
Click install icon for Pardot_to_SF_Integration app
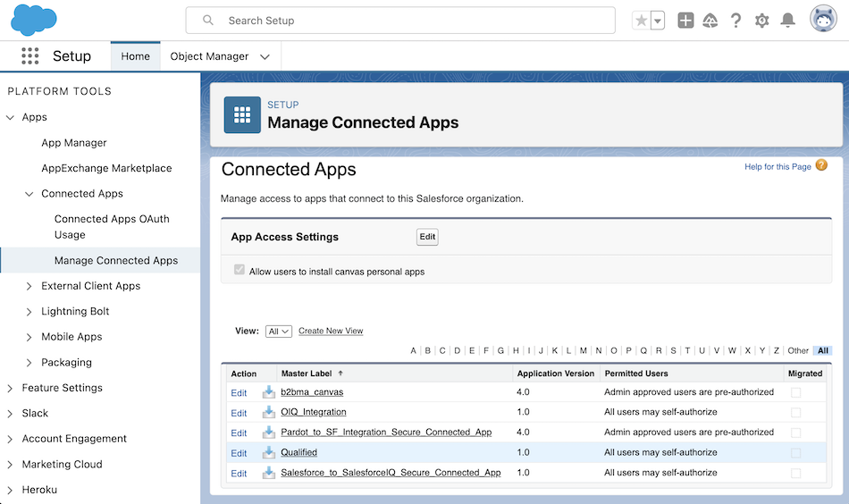tap(269, 432)
